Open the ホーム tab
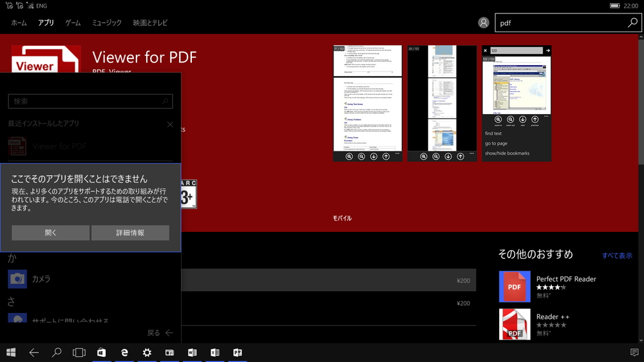The height and width of the screenshot is (362, 644). (19, 23)
